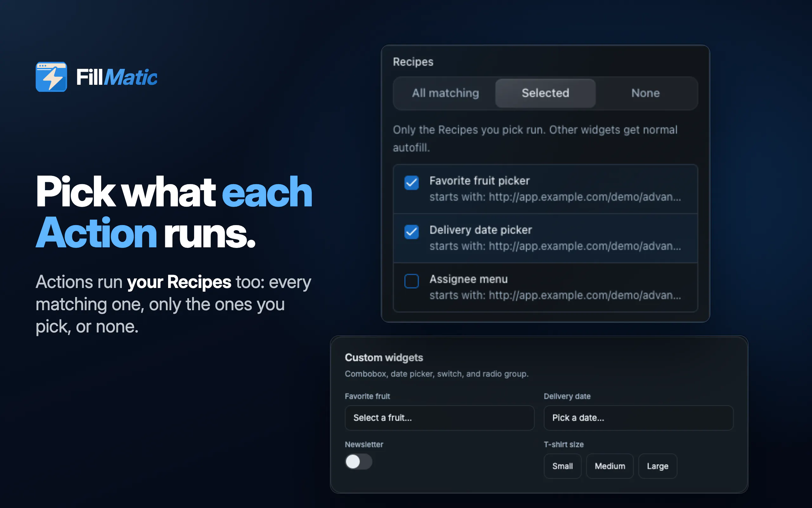Choose the None tab in Recipes
The height and width of the screenshot is (508, 812).
(645, 93)
